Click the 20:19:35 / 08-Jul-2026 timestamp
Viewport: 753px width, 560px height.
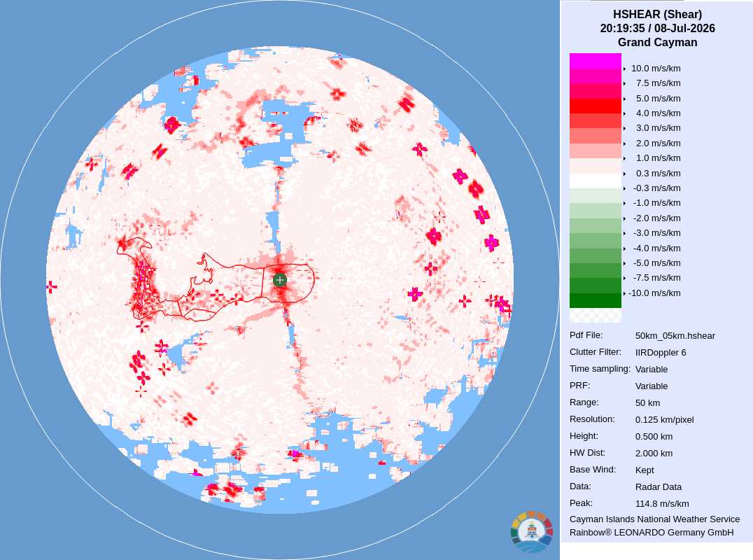pos(657,28)
